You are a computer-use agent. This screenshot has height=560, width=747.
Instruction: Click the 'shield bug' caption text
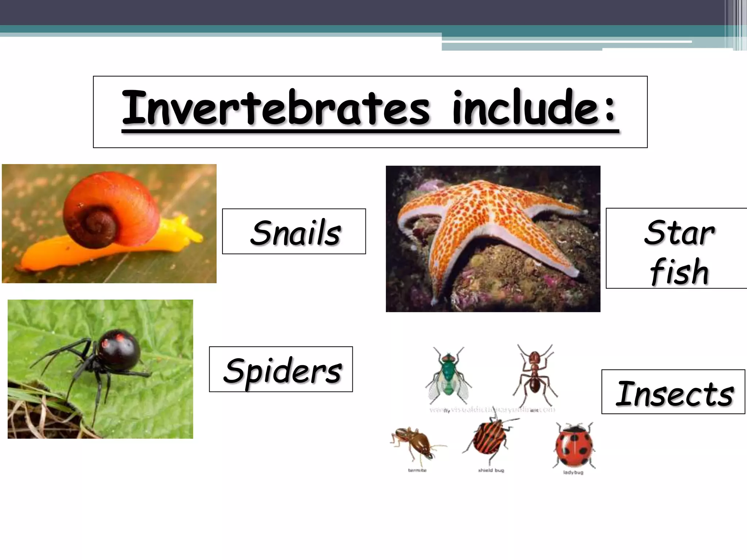pos(491,470)
